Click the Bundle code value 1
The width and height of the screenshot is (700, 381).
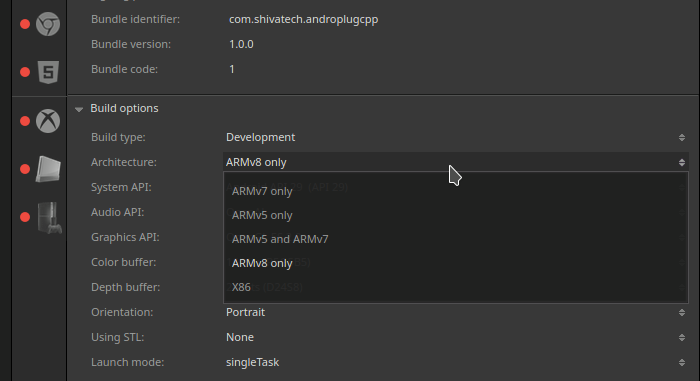click(x=232, y=69)
